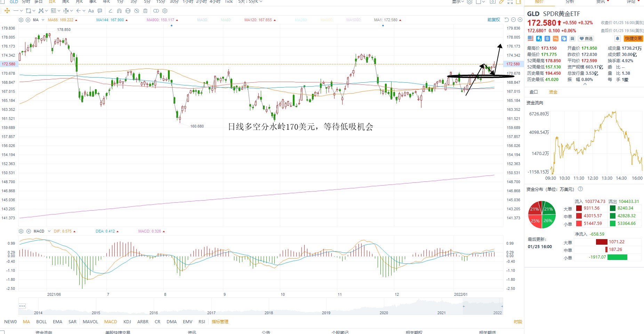
Task: Click the 前复权 adjustment link
Action: click(494, 20)
